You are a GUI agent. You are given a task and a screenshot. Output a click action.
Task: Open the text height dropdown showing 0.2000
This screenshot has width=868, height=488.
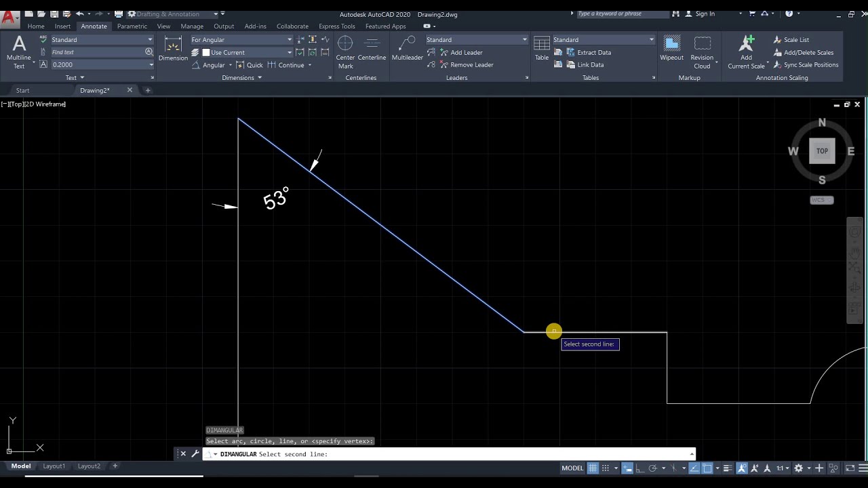[102, 65]
